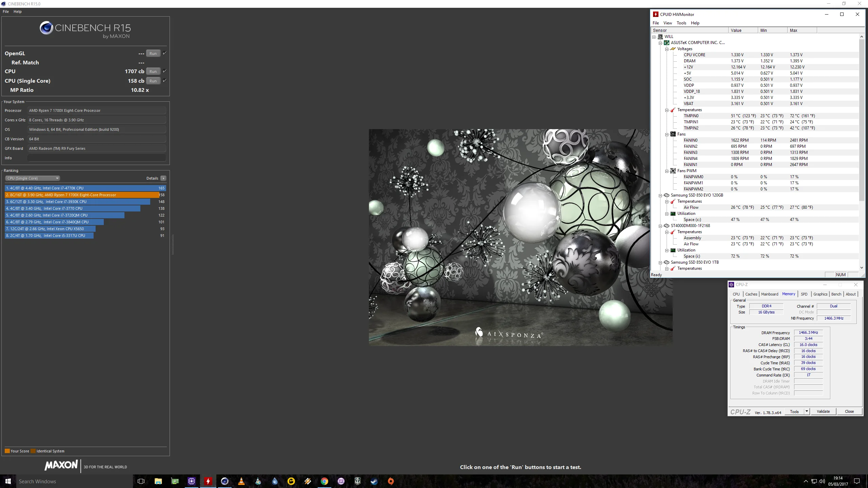Show hidden system tray icons
Screen dimensions: 868x488
tap(806, 481)
